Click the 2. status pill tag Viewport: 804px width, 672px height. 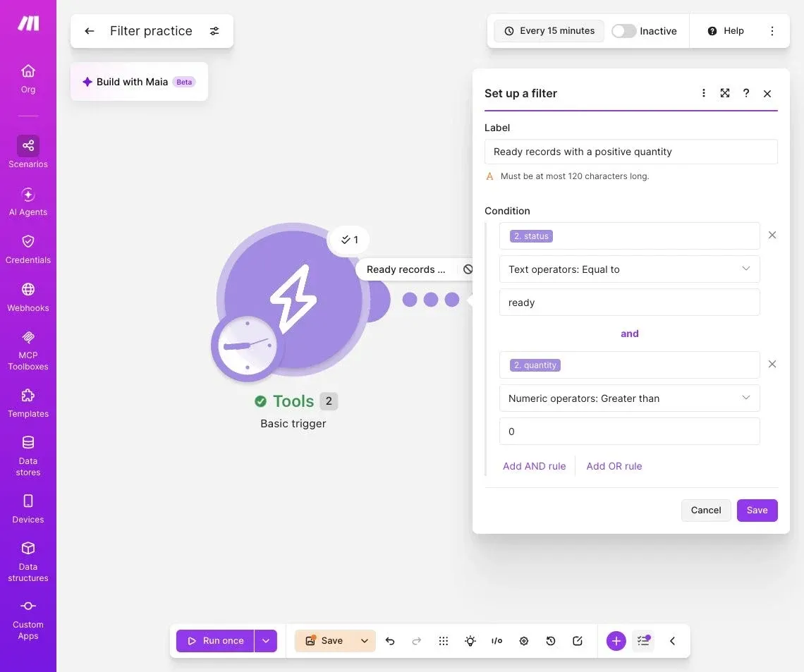coord(531,236)
